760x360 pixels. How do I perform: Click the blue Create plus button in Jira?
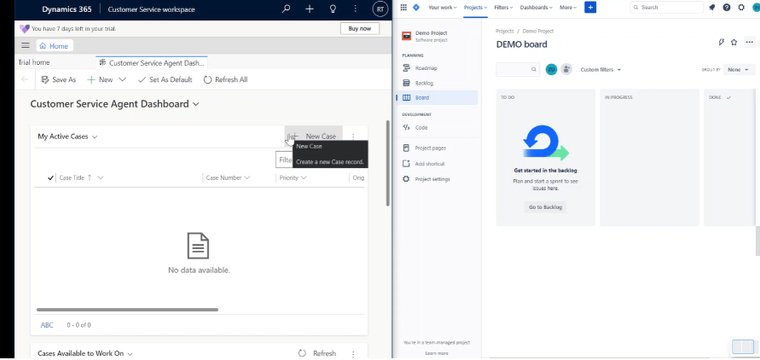pos(590,7)
